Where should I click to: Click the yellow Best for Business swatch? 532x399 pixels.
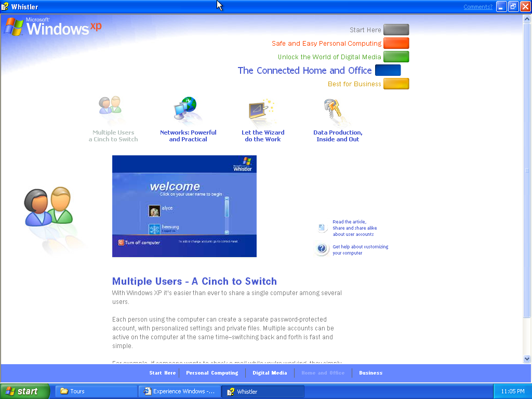[396, 84]
